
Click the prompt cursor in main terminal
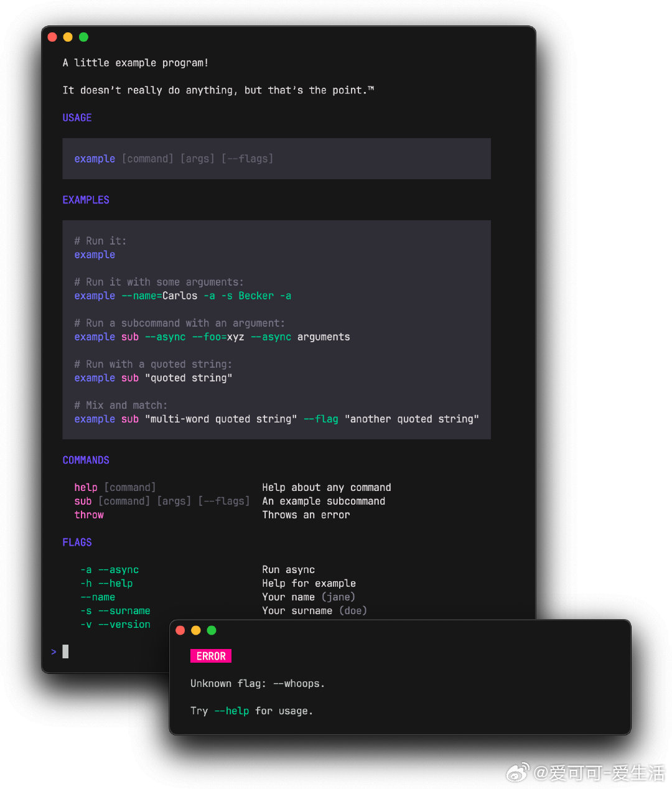(65, 651)
